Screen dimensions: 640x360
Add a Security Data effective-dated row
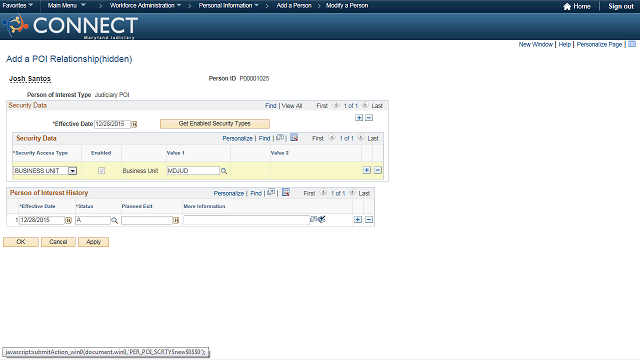pos(359,118)
